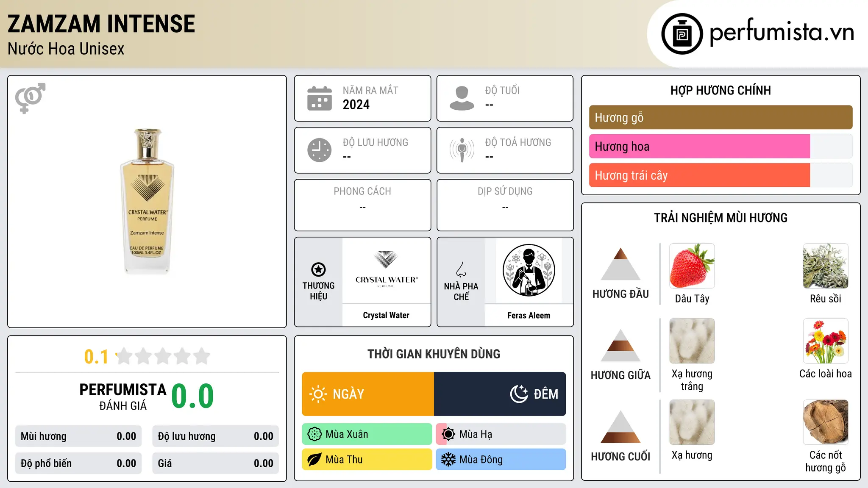Image resolution: width=868 pixels, height=488 pixels.
Task: Click the green 0.0 Perfumista score
Action: tap(192, 396)
